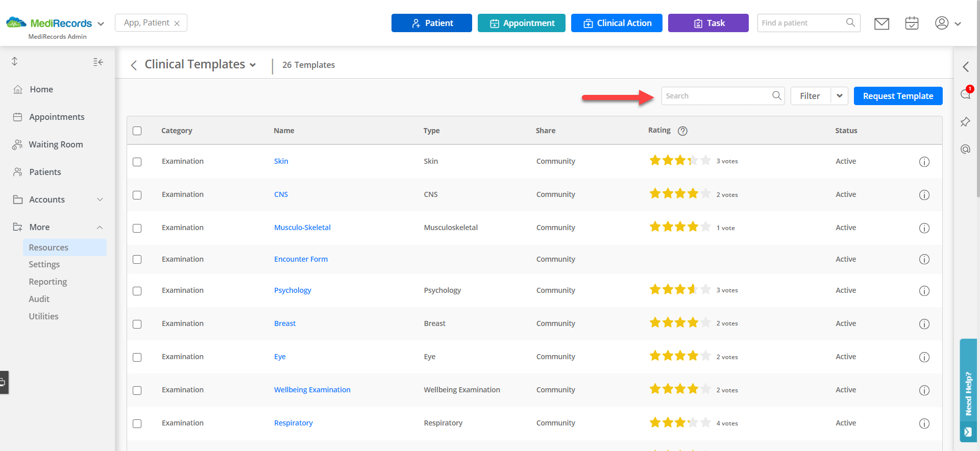Click the Request Template button
The height and width of the screenshot is (451, 980).
[x=898, y=96]
